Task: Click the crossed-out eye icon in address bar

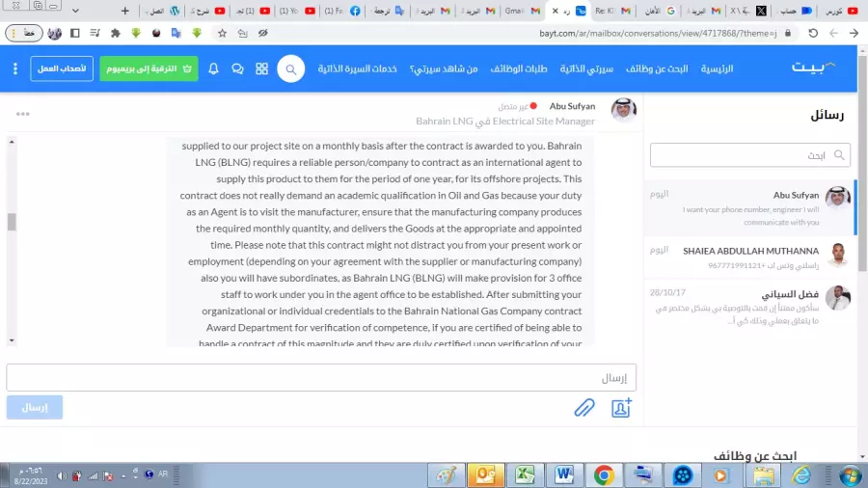Action: click(x=263, y=33)
